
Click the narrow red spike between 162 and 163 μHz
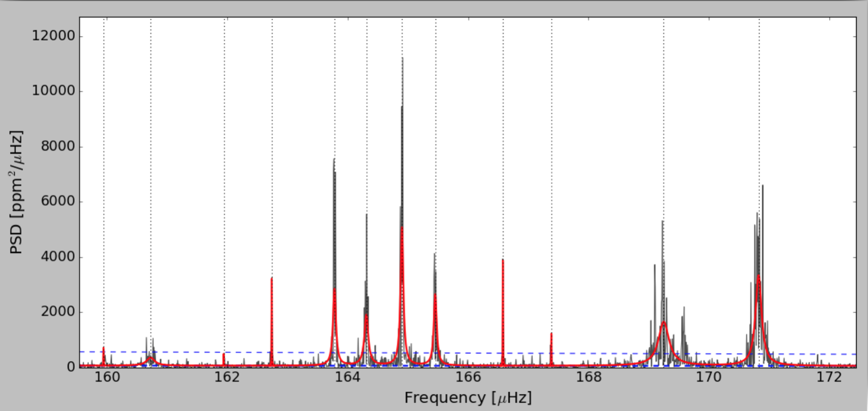click(x=272, y=320)
